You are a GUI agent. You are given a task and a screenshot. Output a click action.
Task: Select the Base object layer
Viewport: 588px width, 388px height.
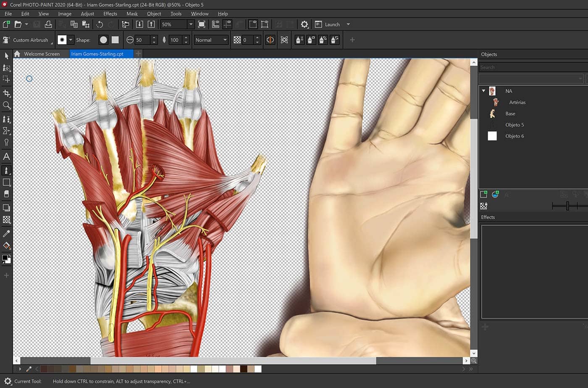[510, 113]
